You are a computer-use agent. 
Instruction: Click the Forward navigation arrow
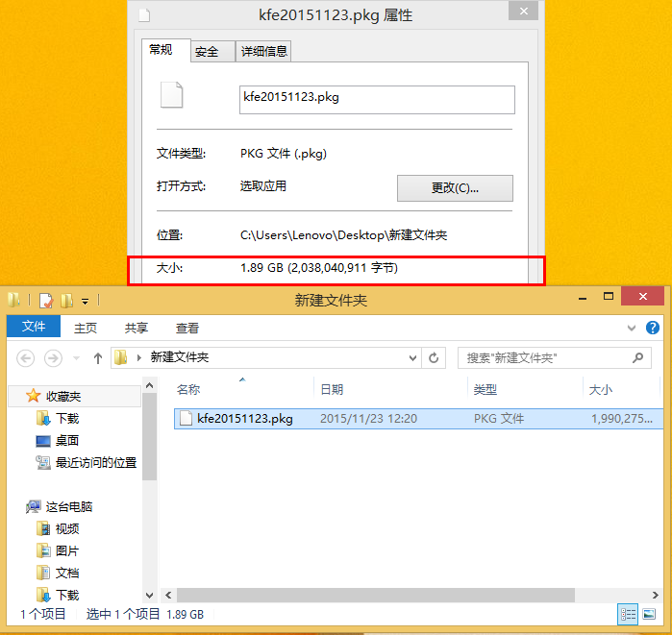pyautogui.click(x=53, y=357)
